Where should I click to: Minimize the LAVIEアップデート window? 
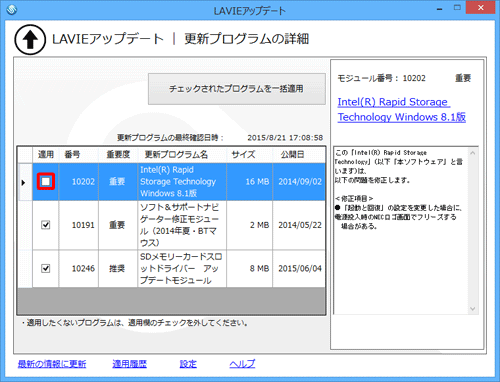pyautogui.click(x=439, y=9)
